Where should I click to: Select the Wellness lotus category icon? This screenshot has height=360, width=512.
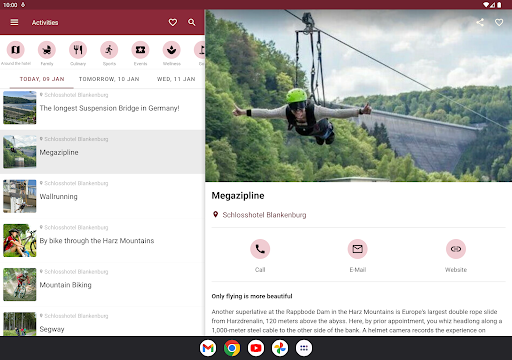pos(172,50)
